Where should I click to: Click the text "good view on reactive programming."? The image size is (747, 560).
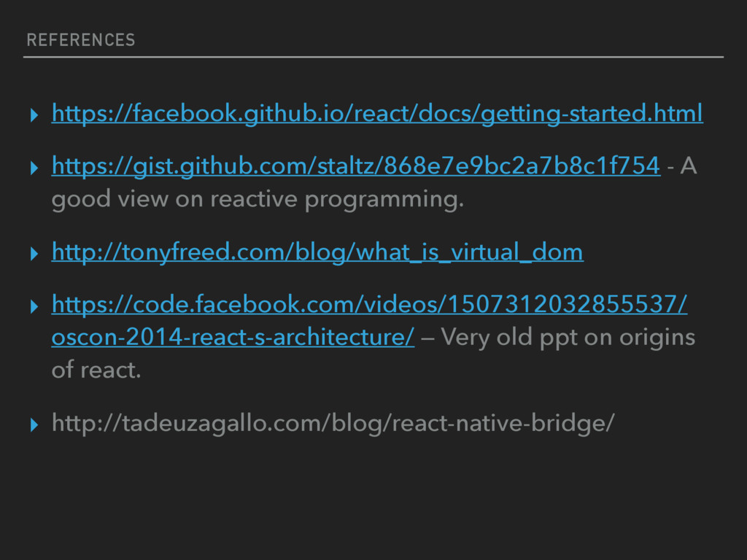click(x=258, y=199)
